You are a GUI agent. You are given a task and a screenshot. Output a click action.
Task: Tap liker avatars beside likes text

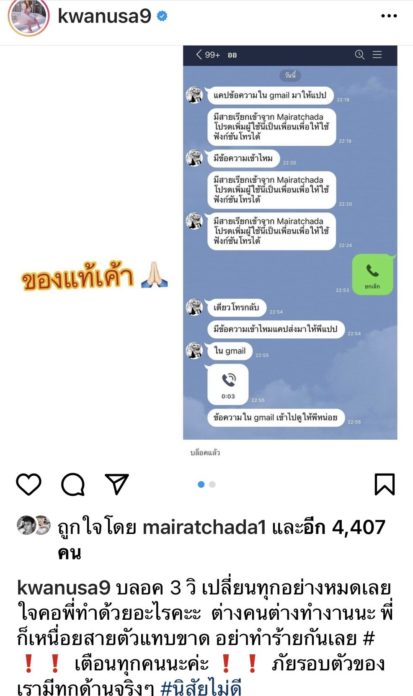(x=33, y=525)
